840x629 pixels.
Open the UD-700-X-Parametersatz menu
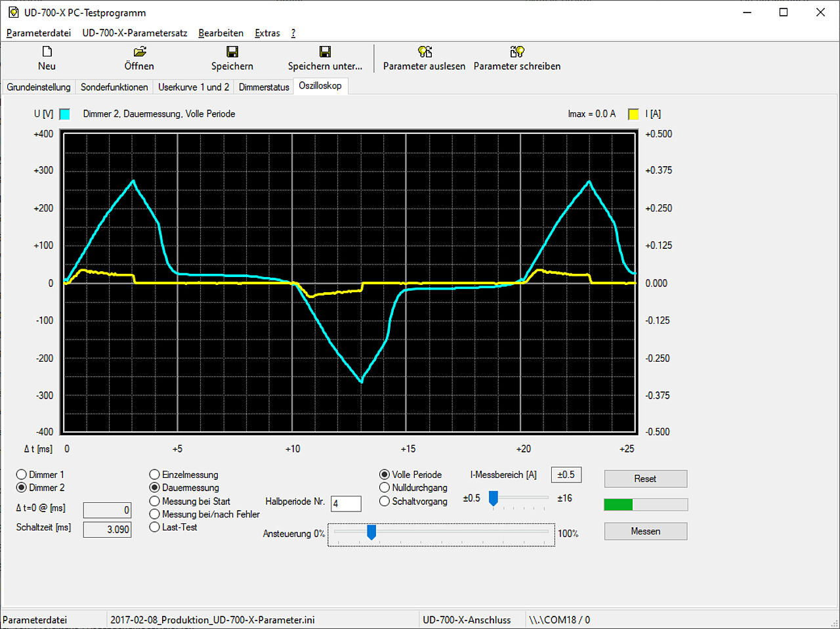point(135,33)
